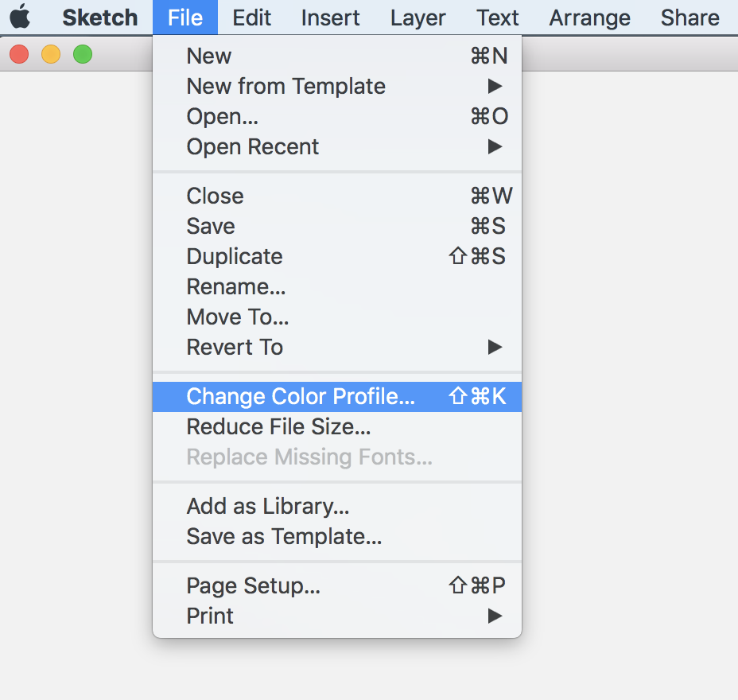This screenshot has width=738, height=700.
Task: Select Change Color Profile… menu item
Action: coord(337,396)
